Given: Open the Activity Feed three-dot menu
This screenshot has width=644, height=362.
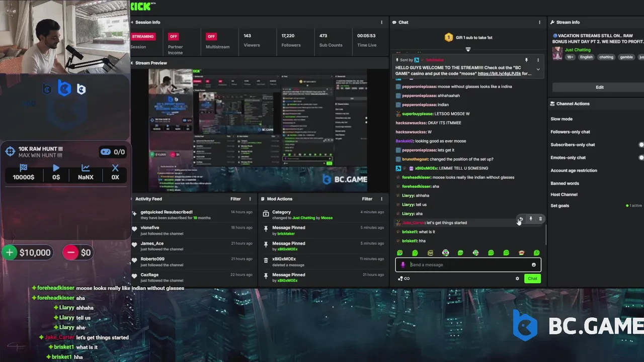Looking at the screenshot, I should click(x=250, y=199).
